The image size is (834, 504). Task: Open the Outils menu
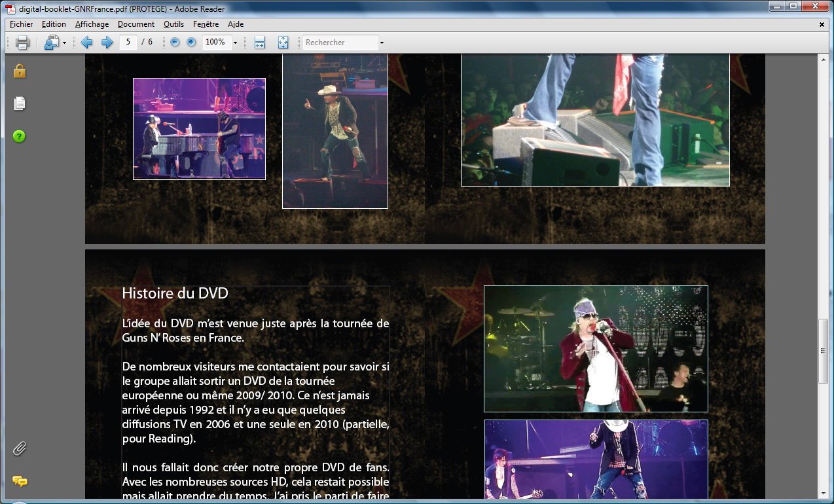[173, 24]
